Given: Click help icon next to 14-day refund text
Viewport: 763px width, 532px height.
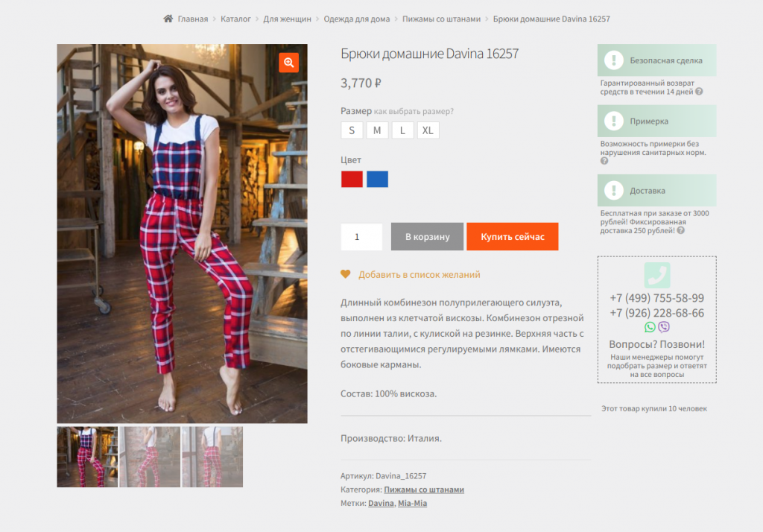Looking at the screenshot, I should (699, 92).
